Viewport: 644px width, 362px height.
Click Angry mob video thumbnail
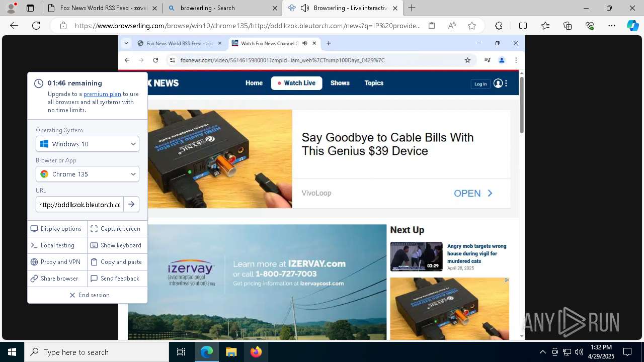[416, 256]
